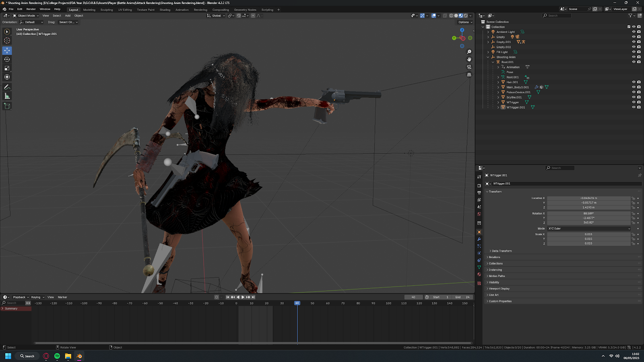Screen dimensions: 644x362
Task: Open the Windows Start menu
Action: pyautogui.click(x=8, y=356)
